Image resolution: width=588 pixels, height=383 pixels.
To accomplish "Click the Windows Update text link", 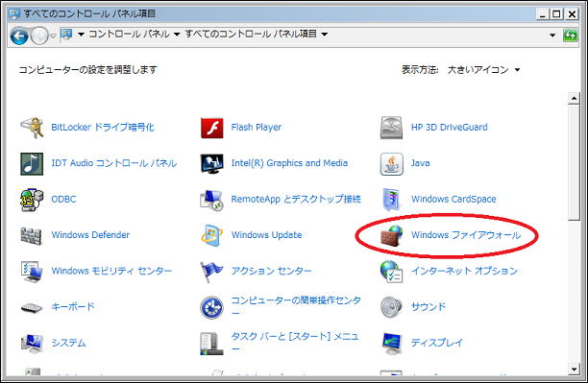I will [x=267, y=235].
